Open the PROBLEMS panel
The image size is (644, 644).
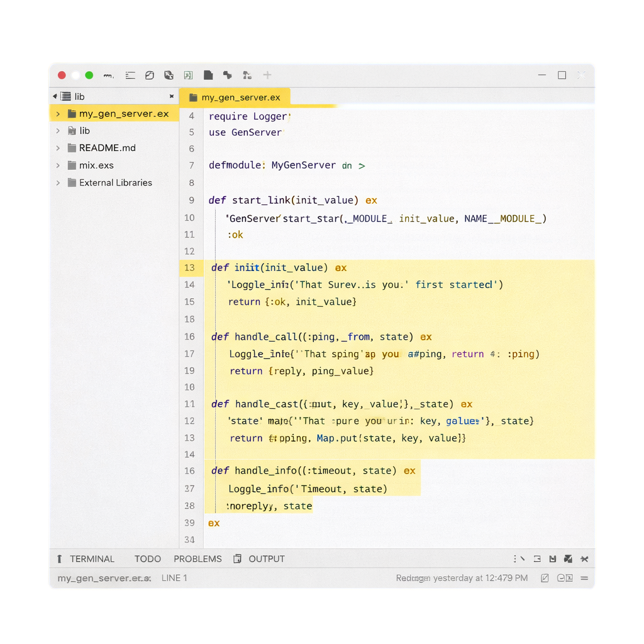[197, 559]
